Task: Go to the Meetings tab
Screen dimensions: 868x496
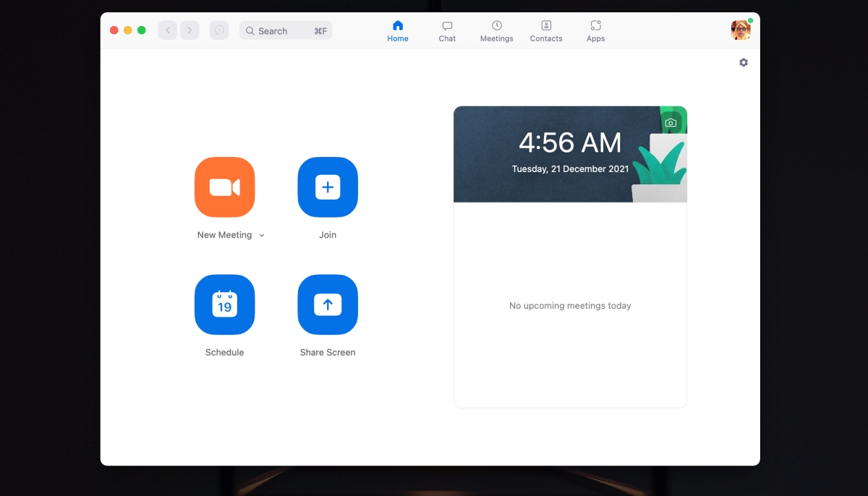Action: 497,31
